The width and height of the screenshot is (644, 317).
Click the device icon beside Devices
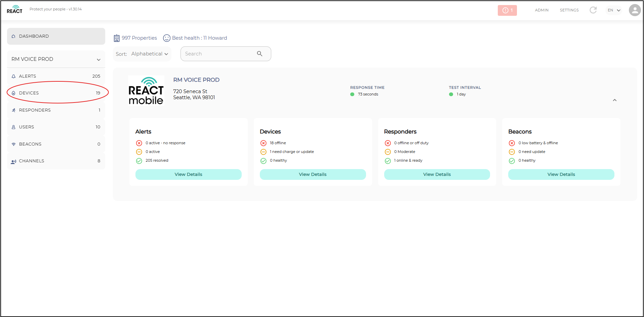click(13, 93)
